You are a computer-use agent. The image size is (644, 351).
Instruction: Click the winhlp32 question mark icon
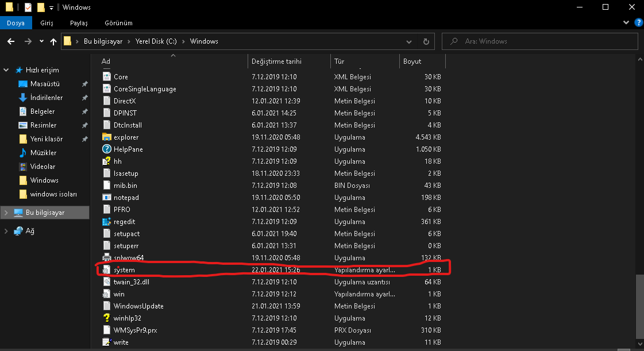106,318
